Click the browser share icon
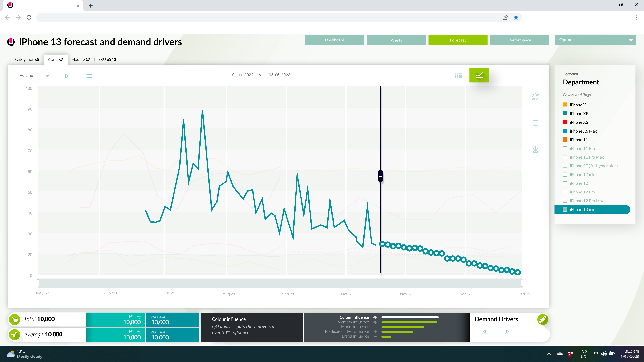This screenshot has width=644, height=362. (x=505, y=18)
